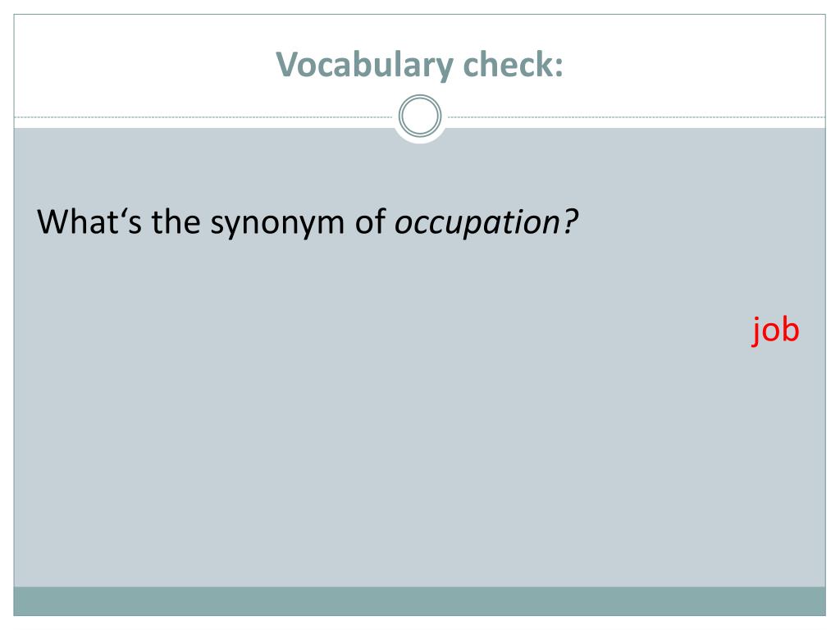Click blank gray area left of job
This screenshot has height=630, width=840.
point(428,330)
